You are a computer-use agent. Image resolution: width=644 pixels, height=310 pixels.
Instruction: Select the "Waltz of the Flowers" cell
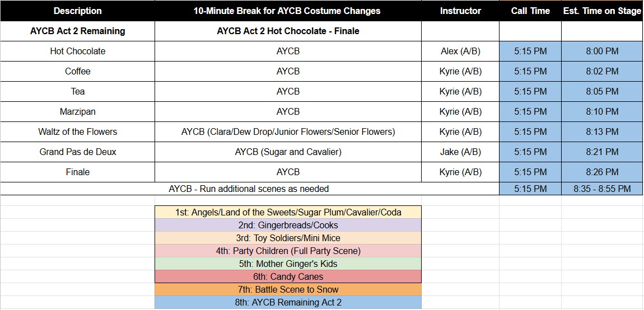[x=77, y=131]
